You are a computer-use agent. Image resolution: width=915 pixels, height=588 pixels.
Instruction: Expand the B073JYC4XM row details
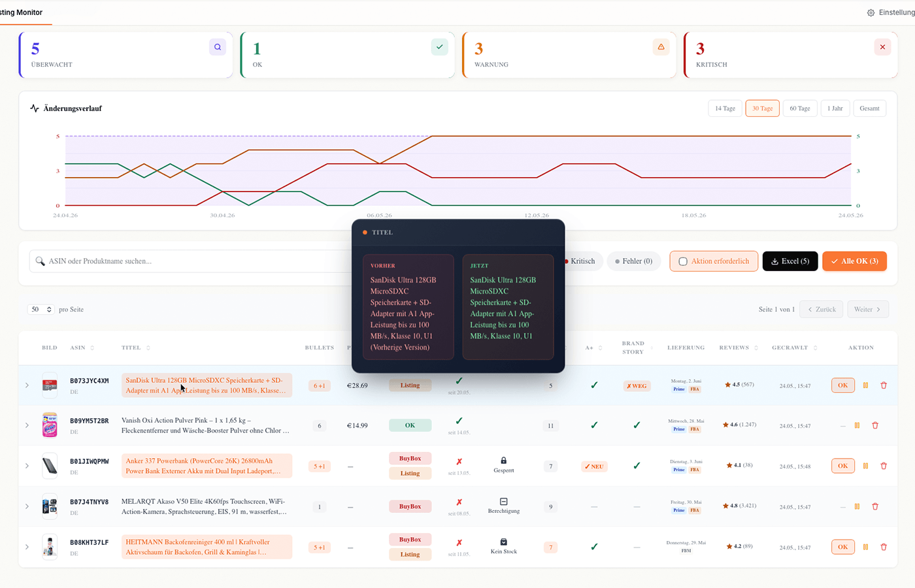tap(27, 385)
